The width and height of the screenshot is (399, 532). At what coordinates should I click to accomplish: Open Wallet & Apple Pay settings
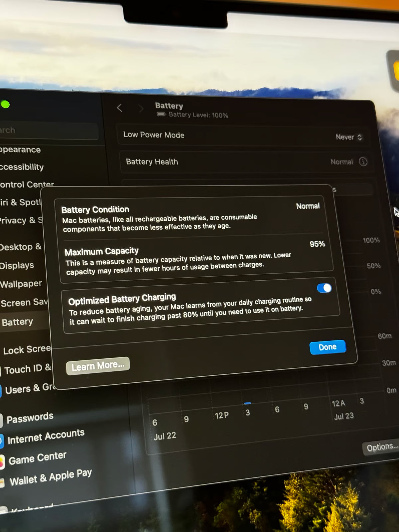click(x=51, y=477)
